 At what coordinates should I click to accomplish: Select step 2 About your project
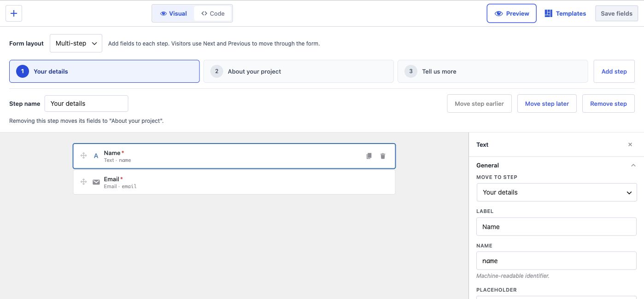coord(299,71)
